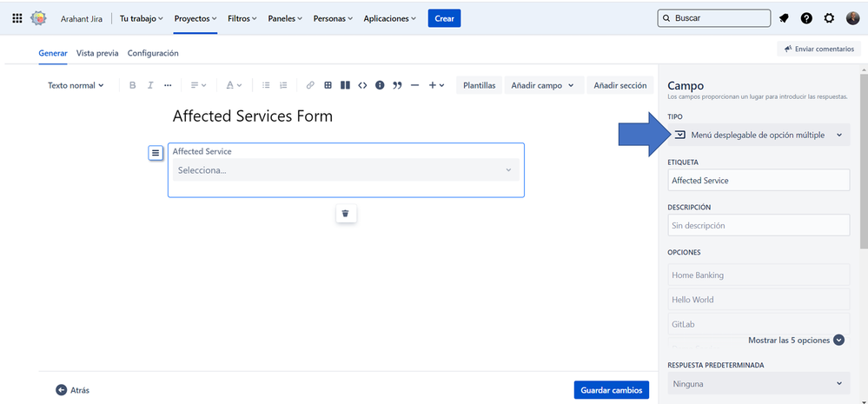Click the Etiqueta field with Affected Service
Image resolution: width=868 pixels, height=404 pixels.
(759, 181)
